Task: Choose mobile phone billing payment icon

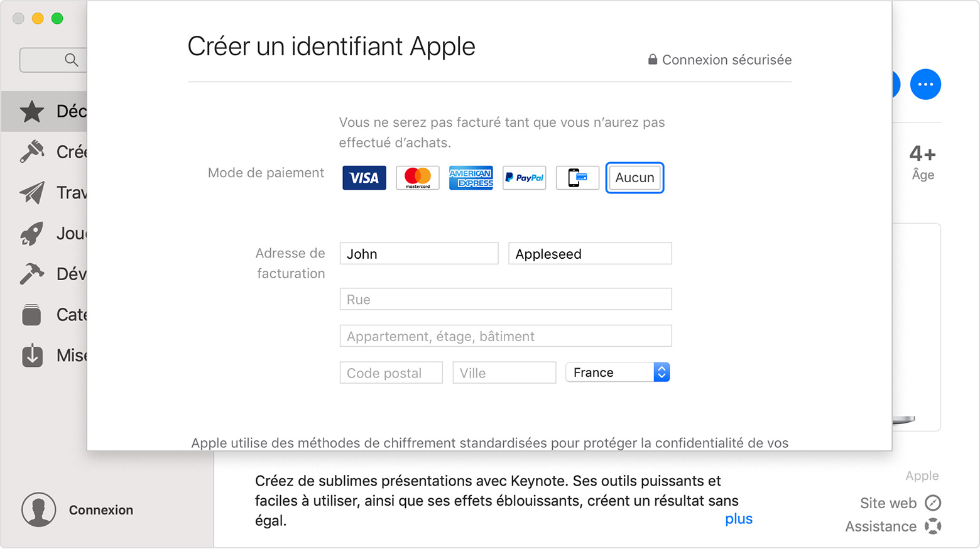Action: coord(578,178)
